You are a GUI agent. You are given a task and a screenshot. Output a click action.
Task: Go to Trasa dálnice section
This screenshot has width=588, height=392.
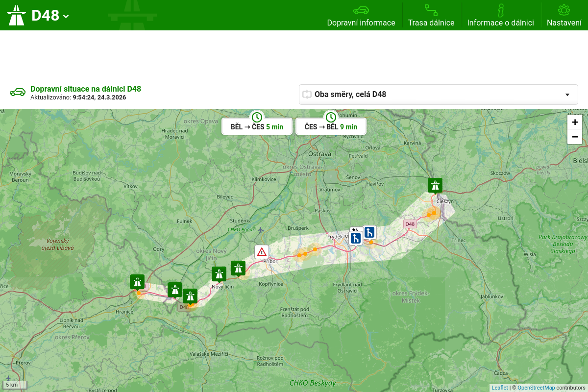click(x=431, y=16)
